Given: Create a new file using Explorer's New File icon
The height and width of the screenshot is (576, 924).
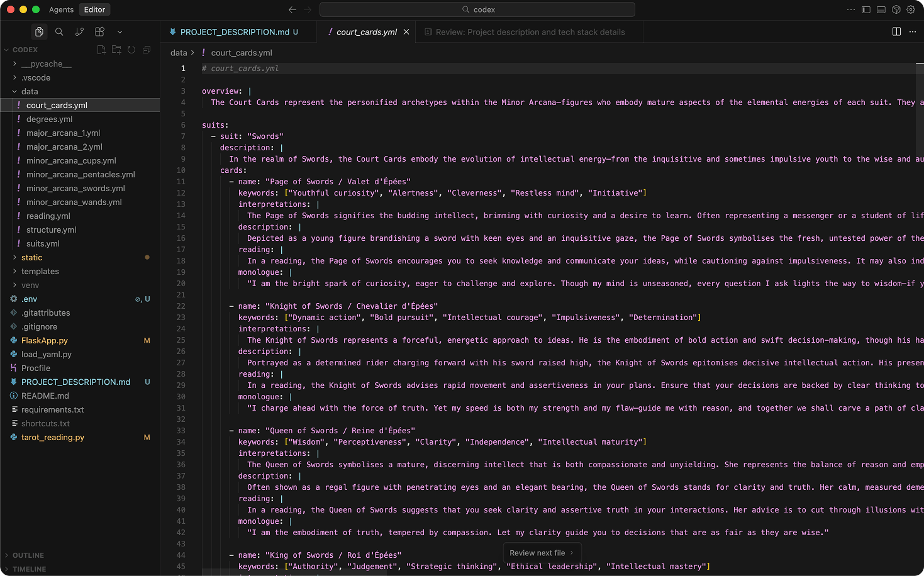Looking at the screenshot, I should click(x=101, y=49).
